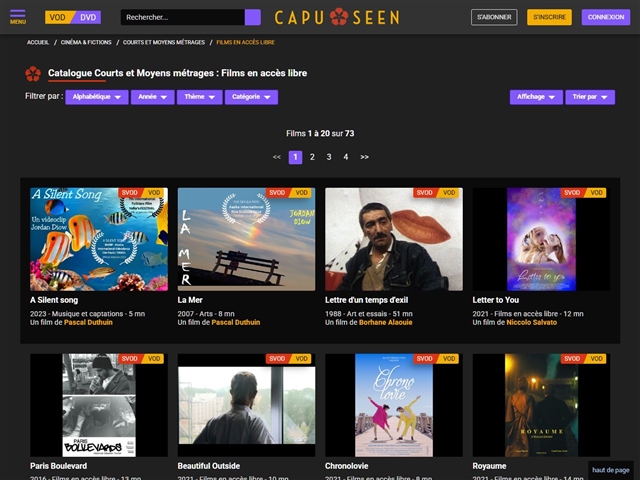Click FILMS EN ACCÈS LIBRE breadcrumb

(245, 42)
